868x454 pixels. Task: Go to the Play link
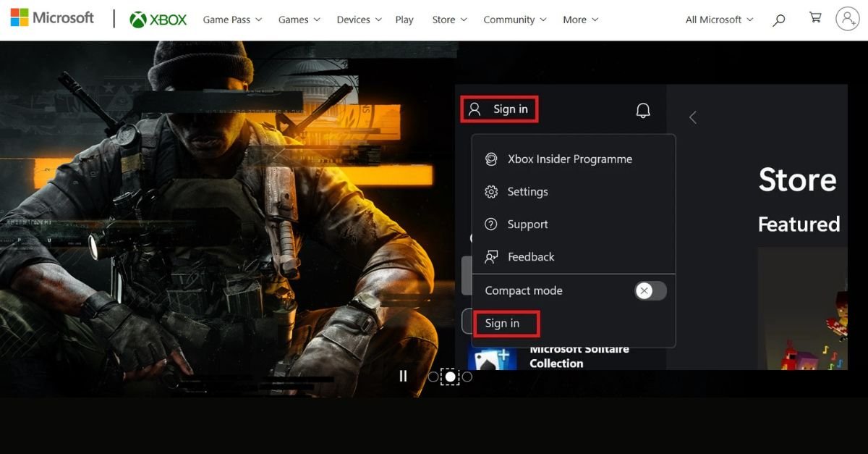point(404,20)
